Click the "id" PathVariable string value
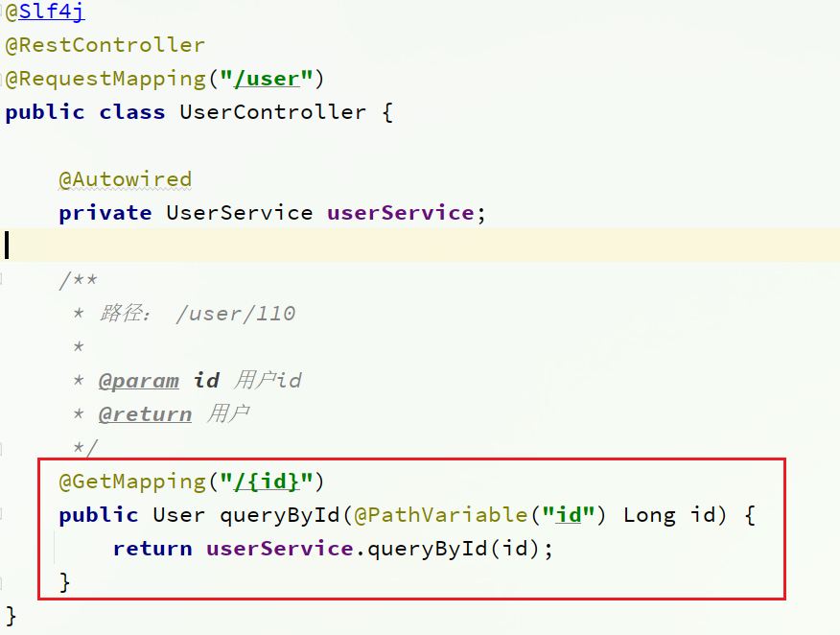 568,515
